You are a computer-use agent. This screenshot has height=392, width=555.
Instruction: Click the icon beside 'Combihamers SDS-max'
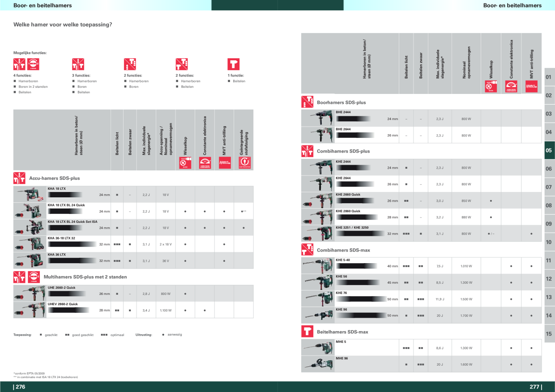(307, 250)
